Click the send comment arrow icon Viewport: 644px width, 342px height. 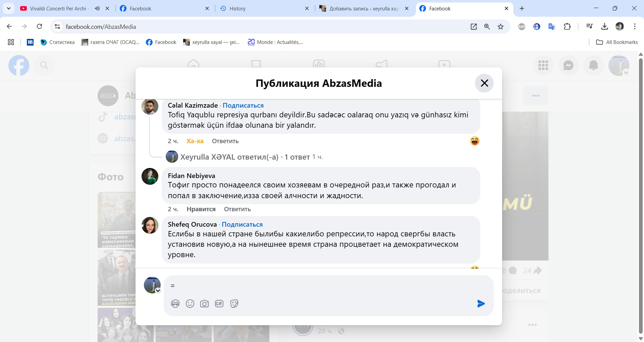(x=481, y=304)
